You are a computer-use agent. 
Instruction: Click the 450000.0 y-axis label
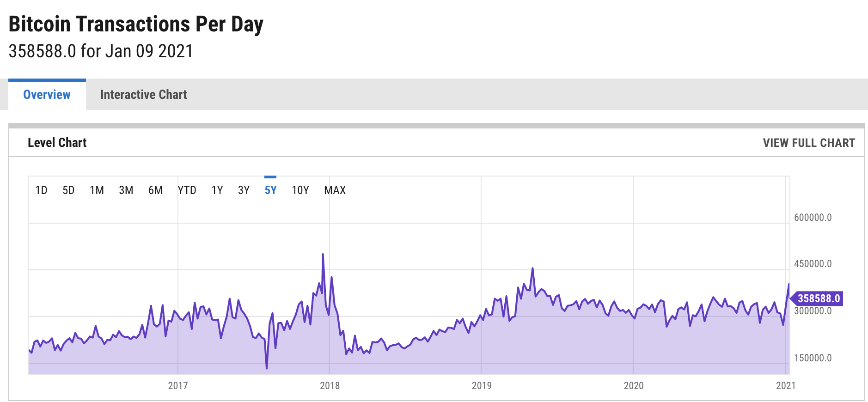click(x=813, y=264)
